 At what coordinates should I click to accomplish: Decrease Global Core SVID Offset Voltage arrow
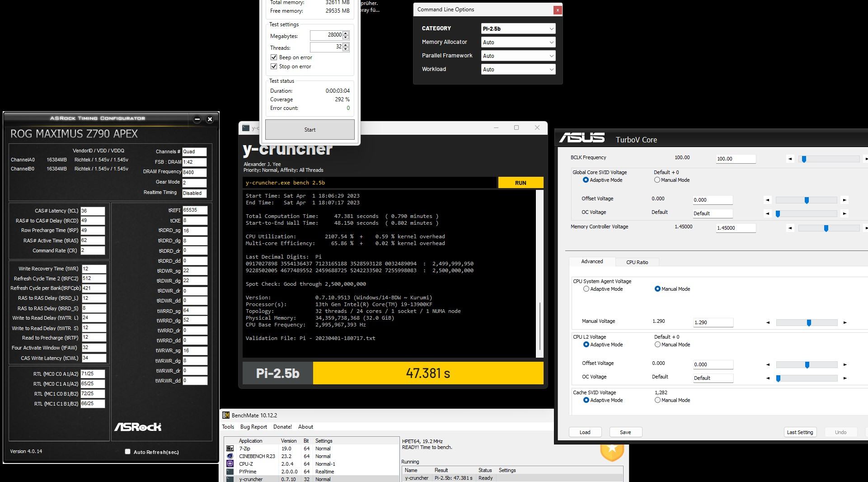[767, 200]
